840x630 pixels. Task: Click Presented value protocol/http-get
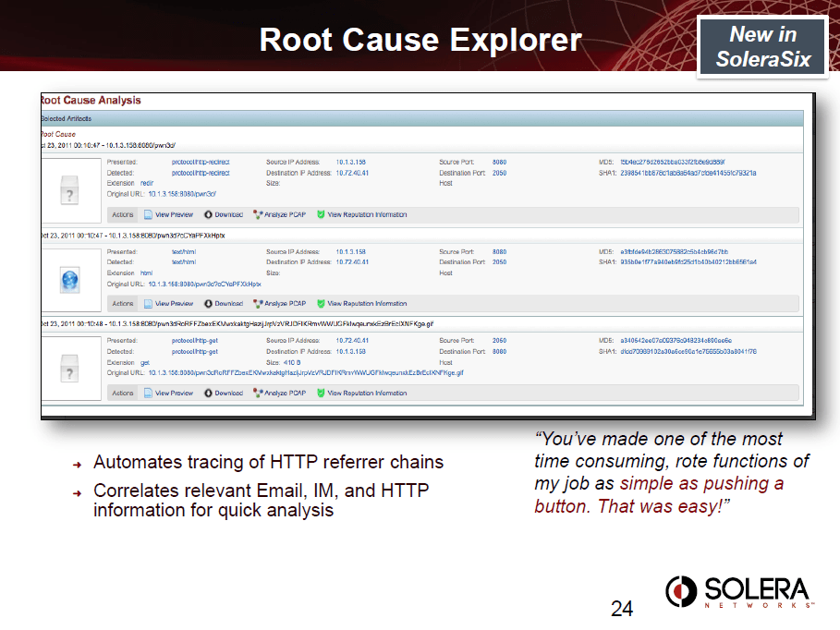tap(194, 341)
